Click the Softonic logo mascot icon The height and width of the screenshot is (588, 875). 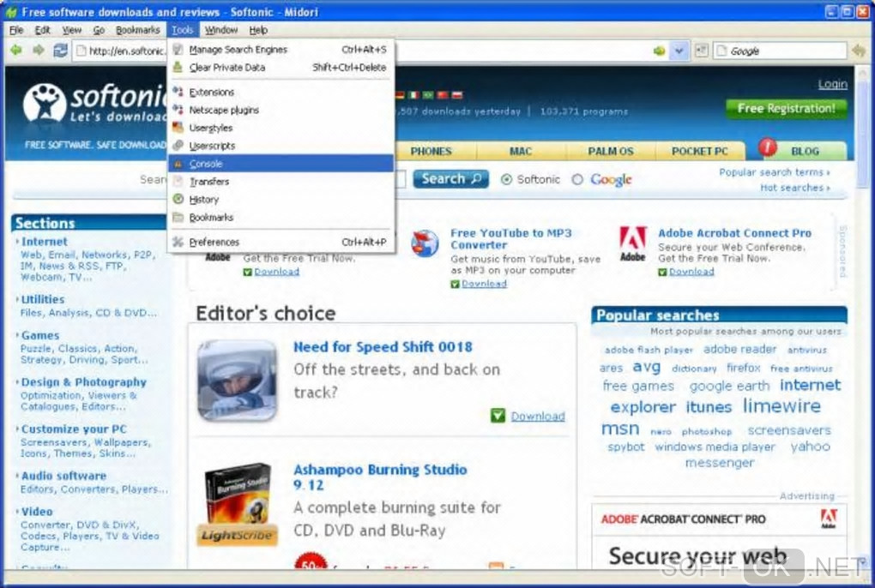[x=45, y=103]
